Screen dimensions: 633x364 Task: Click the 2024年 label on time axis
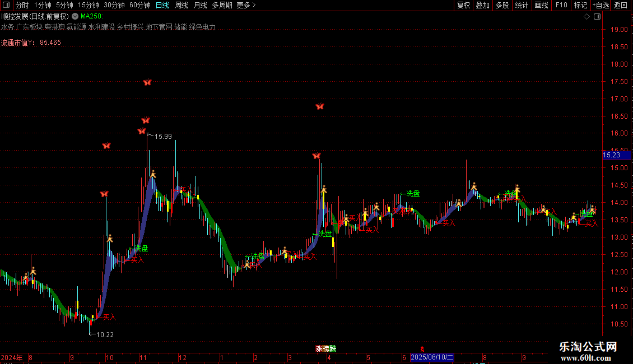tap(12, 357)
